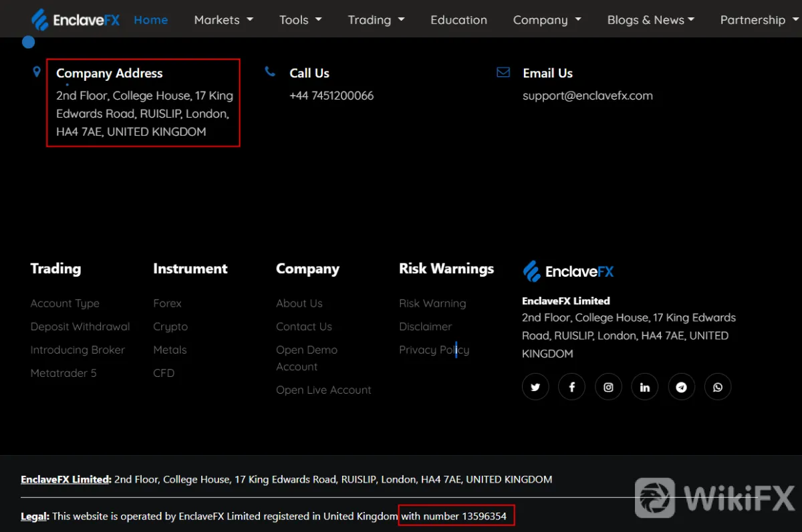Open the Twitter social icon
This screenshot has width=802, height=532.
tap(535, 387)
